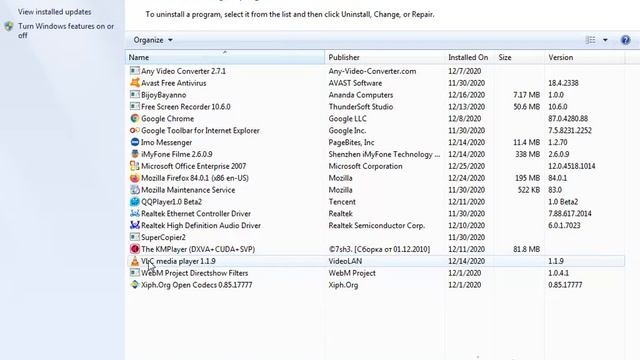The height and width of the screenshot is (360, 640).
Task: Click the install date 12/25/2020
Action: (x=467, y=167)
